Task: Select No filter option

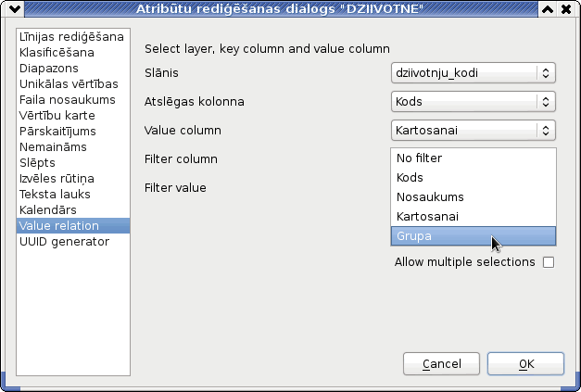Action: 474,158
